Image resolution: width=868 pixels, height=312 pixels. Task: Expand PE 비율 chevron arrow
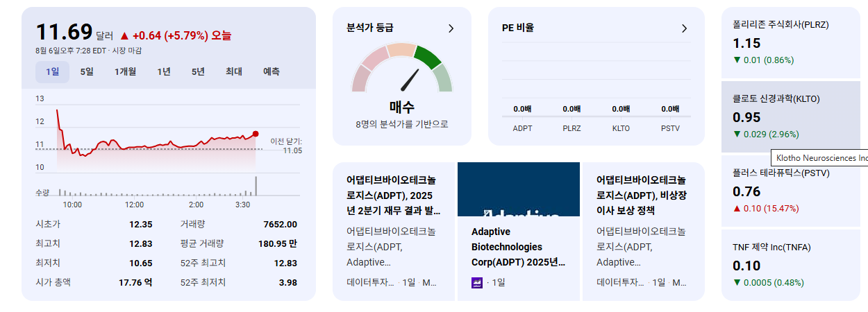pos(684,28)
